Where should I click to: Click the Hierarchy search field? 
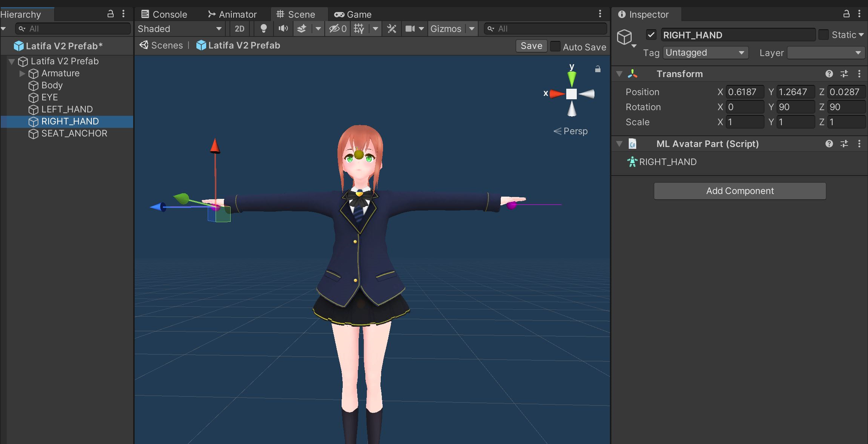point(73,29)
